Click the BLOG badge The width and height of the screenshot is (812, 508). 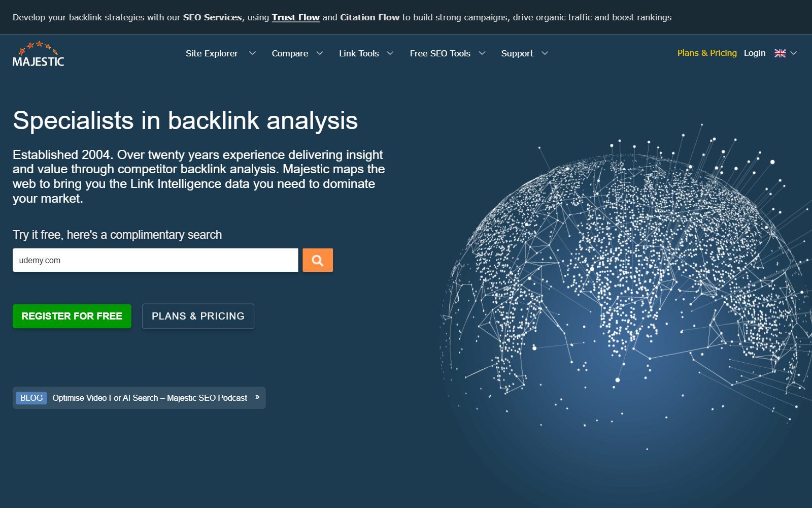click(x=31, y=398)
